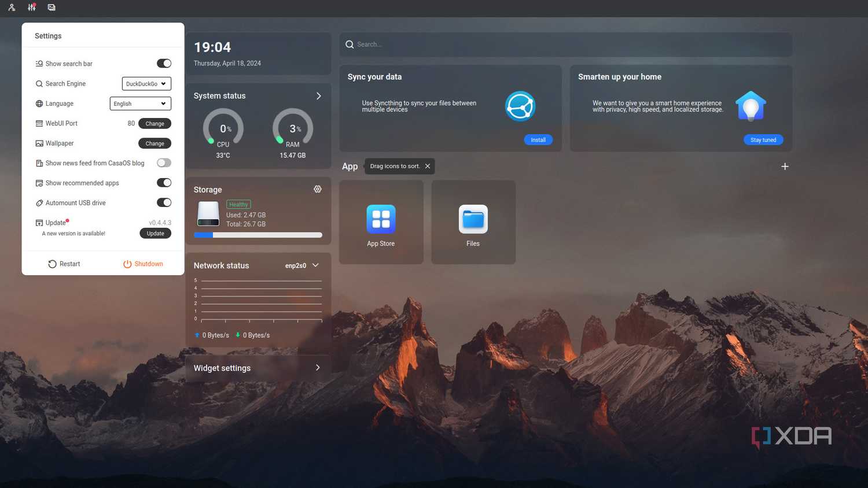Change the WebUI Port
The image size is (868, 488).
[155, 124]
